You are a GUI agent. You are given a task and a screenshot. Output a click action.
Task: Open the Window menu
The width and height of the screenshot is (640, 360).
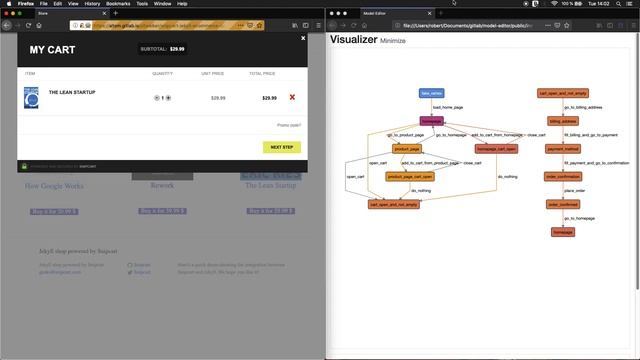pyautogui.click(x=162, y=3)
